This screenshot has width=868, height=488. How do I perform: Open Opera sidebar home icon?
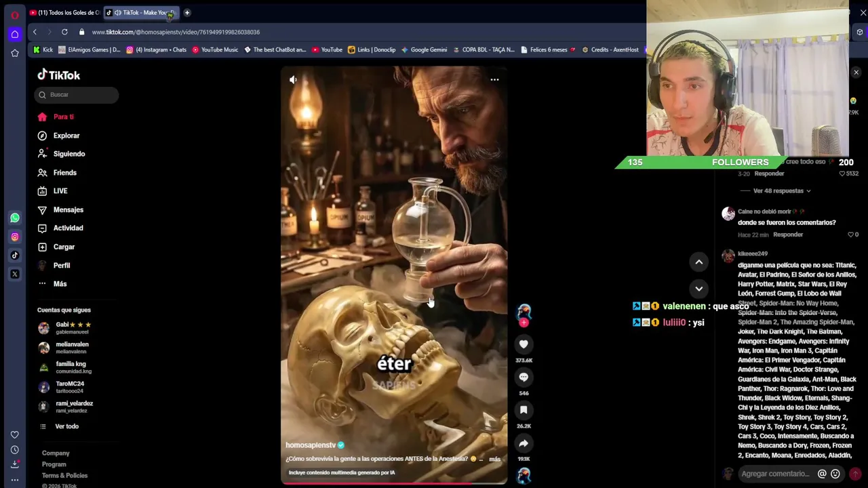tap(15, 34)
